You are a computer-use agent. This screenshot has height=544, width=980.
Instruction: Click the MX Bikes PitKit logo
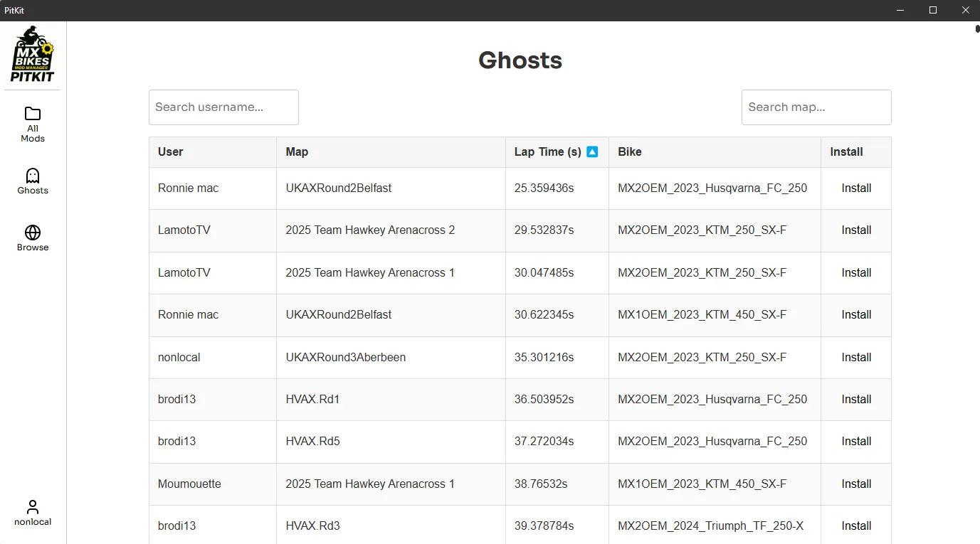tap(33, 54)
